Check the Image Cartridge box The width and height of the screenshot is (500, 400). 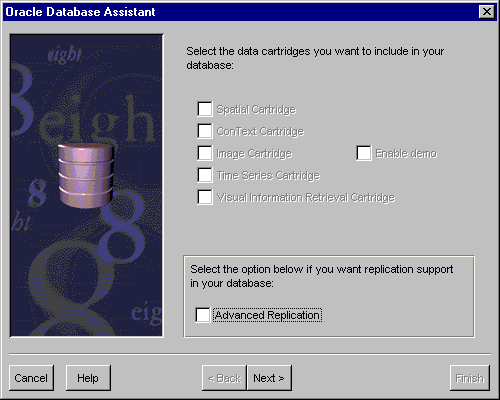click(205, 153)
